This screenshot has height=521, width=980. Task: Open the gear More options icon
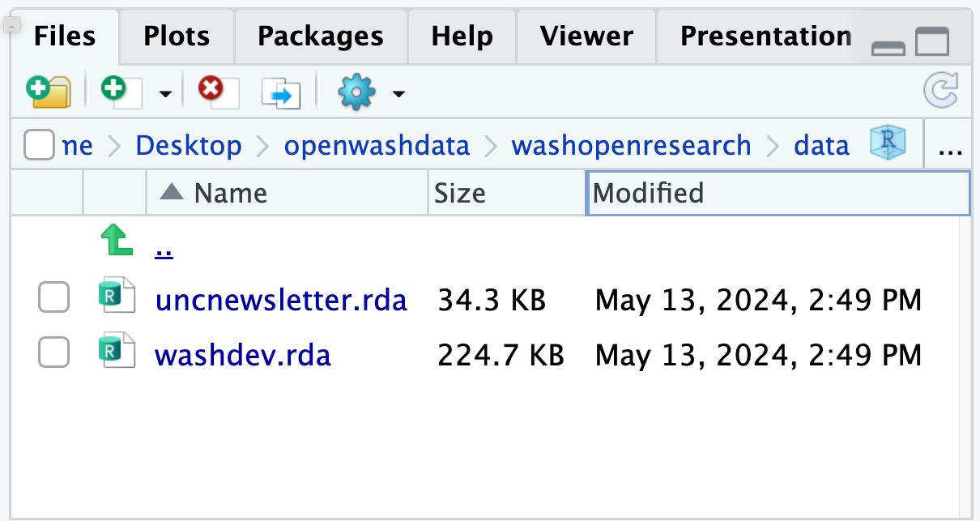(357, 92)
